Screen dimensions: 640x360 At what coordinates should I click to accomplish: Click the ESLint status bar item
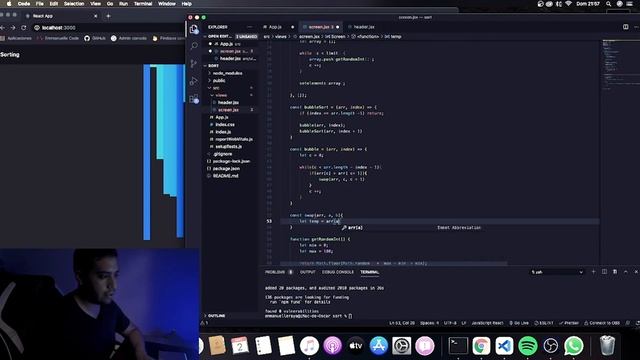(x=544, y=323)
